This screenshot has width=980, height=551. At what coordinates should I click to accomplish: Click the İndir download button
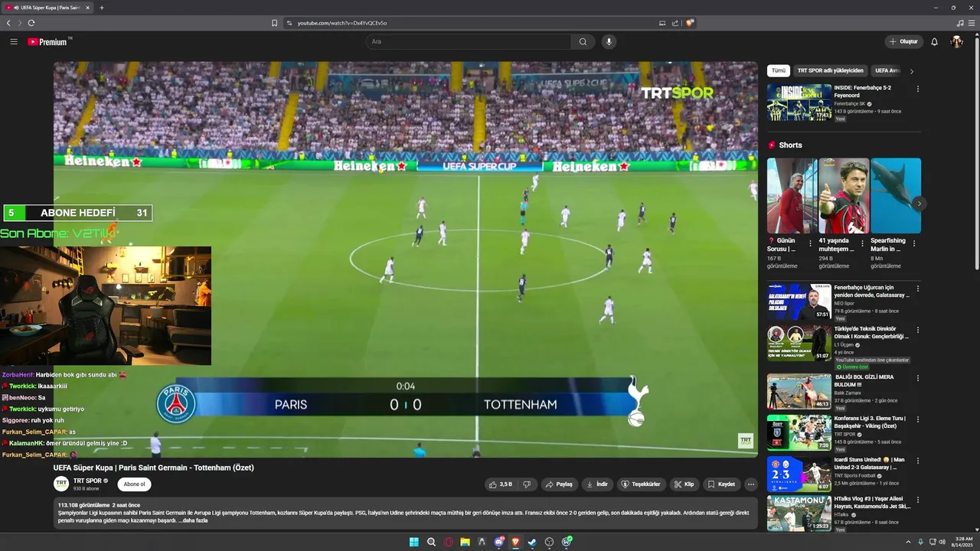[597, 484]
